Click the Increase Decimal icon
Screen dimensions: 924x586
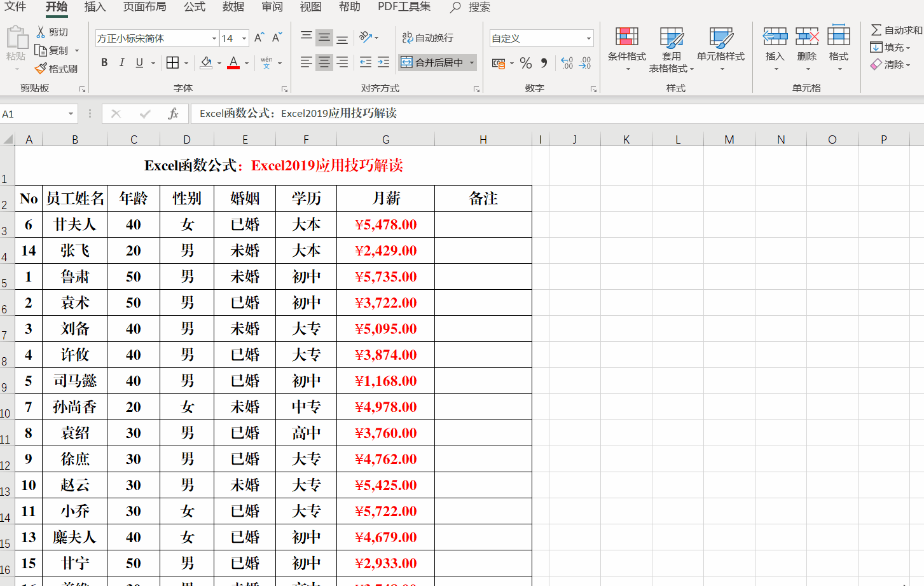[x=567, y=63]
